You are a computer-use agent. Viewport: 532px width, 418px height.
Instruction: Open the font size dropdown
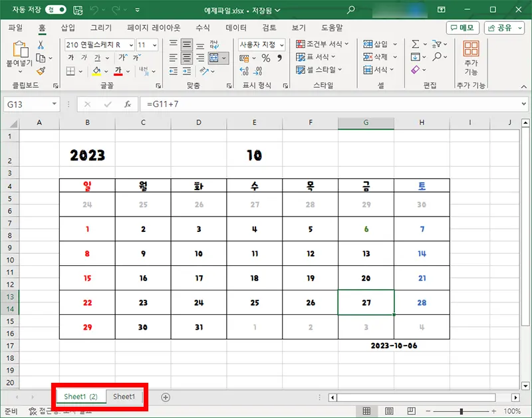pos(155,45)
